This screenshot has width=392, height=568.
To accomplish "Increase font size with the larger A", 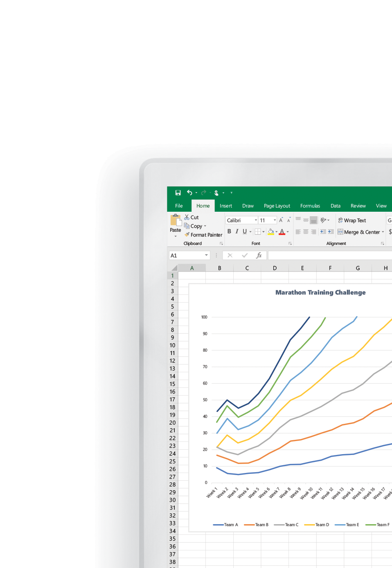I will pos(281,220).
